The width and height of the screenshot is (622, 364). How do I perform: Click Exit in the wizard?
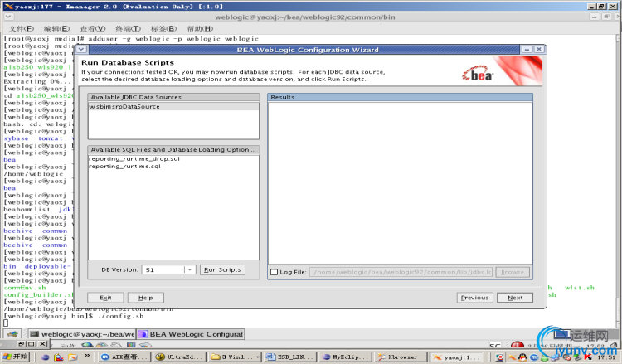[105, 298]
